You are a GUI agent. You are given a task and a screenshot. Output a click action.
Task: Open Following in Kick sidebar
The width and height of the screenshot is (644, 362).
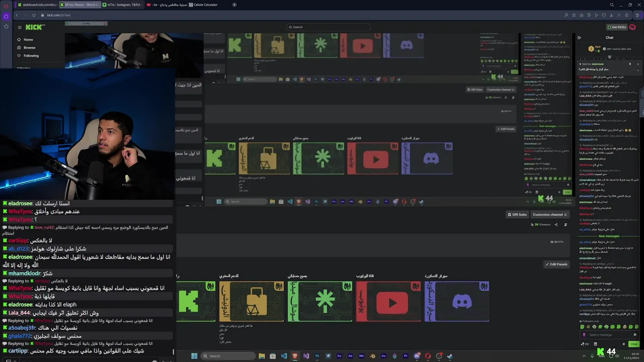(31, 56)
